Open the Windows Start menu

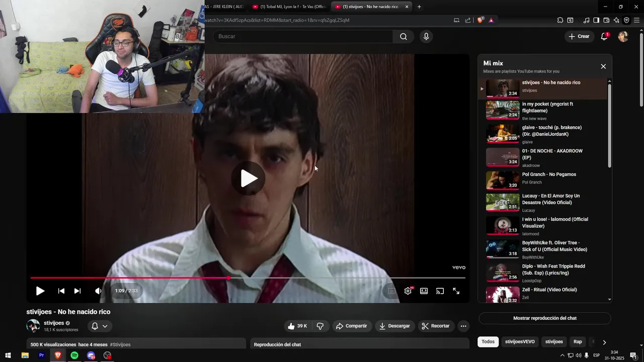8,355
